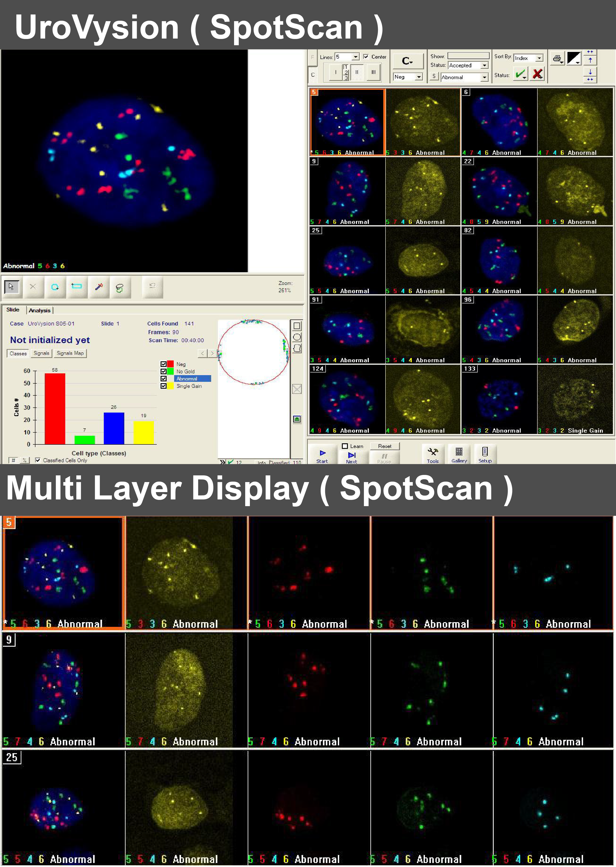Click the red Neg color swatch

pyautogui.click(x=170, y=364)
